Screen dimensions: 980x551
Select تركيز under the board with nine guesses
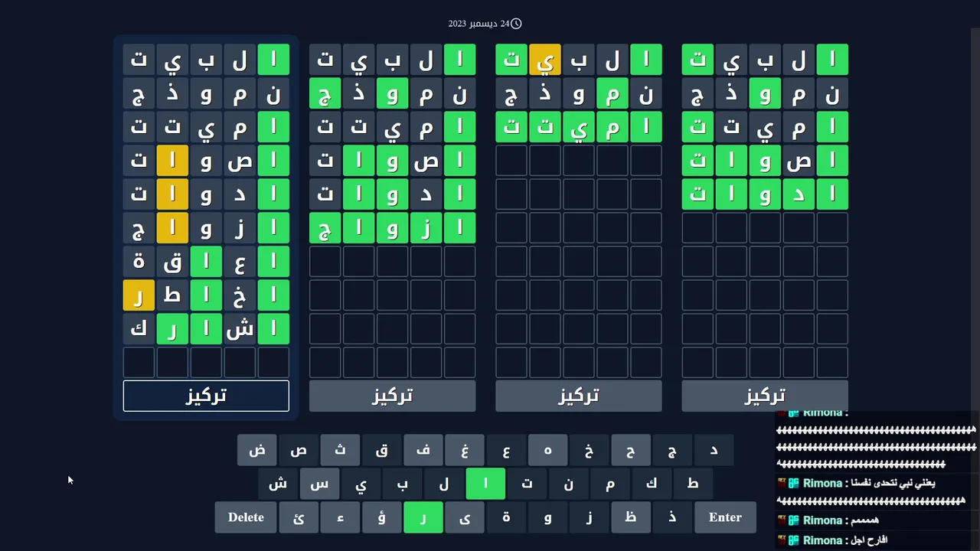pyautogui.click(x=206, y=396)
